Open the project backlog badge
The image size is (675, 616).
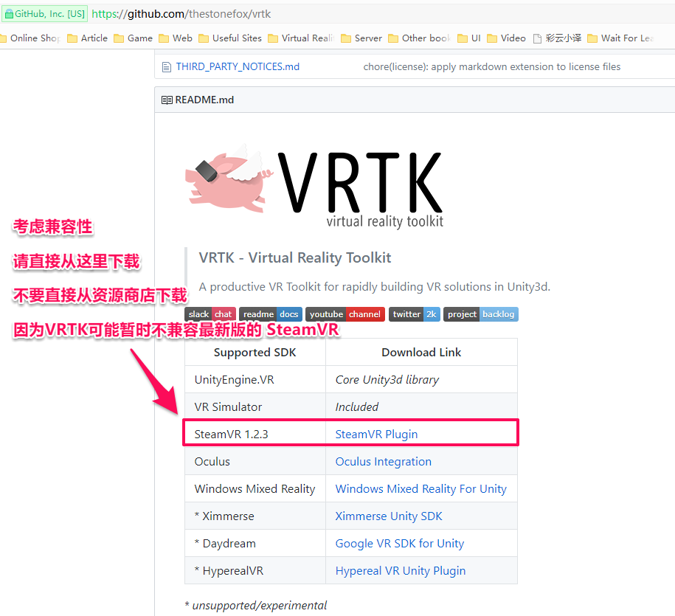[x=480, y=314]
